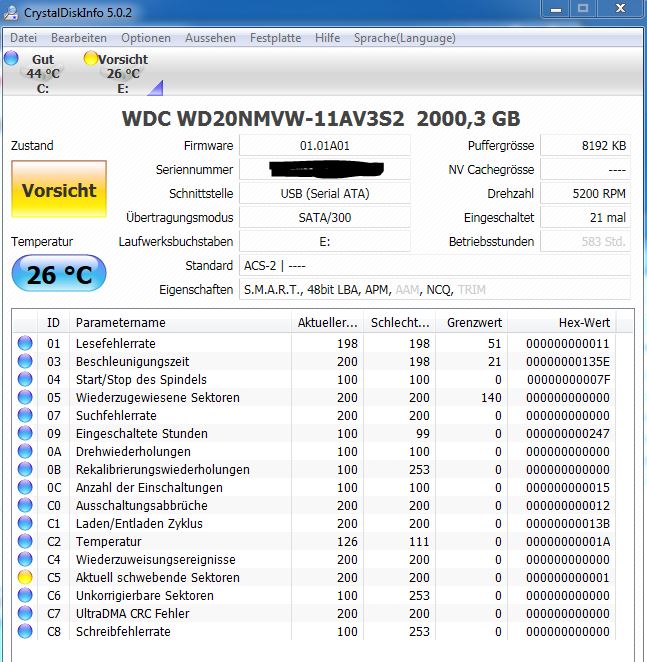Image resolution: width=647 pixels, height=662 pixels.
Task: Click status orb for Schreibfehlerrate row
Action: (25, 631)
